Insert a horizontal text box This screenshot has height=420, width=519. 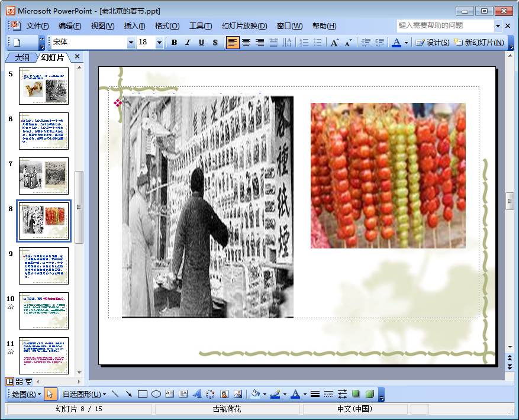click(x=169, y=394)
